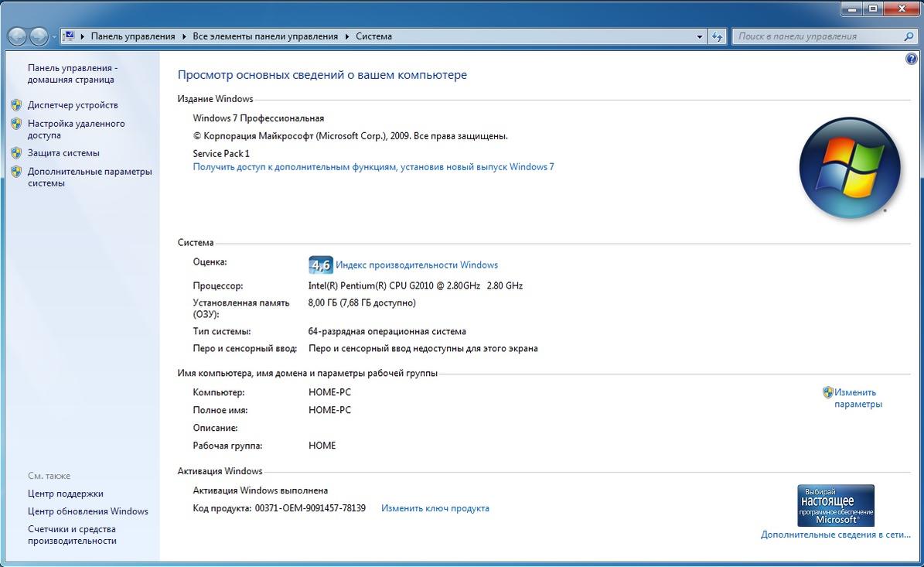Open 'Настройка удаленного доступа' link
This screenshot has width=924, height=567.
pyautogui.click(x=76, y=129)
